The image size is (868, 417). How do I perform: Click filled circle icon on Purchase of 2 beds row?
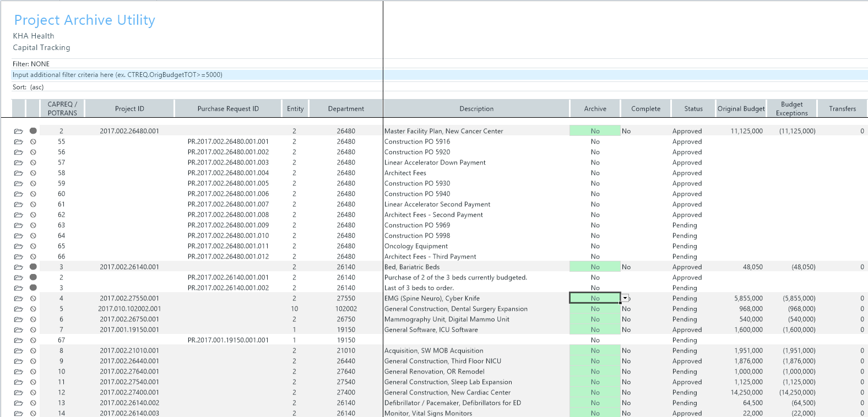33,277
